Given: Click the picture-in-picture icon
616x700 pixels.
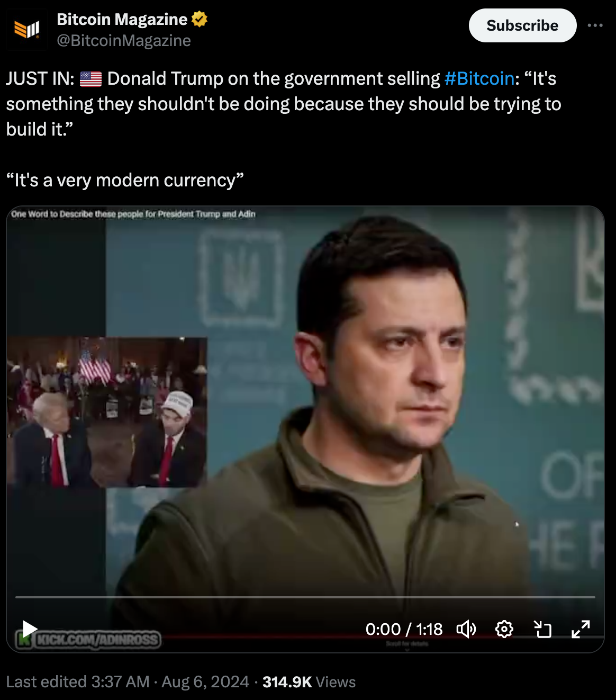Looking at the screenshot, I should click(542, 629).
